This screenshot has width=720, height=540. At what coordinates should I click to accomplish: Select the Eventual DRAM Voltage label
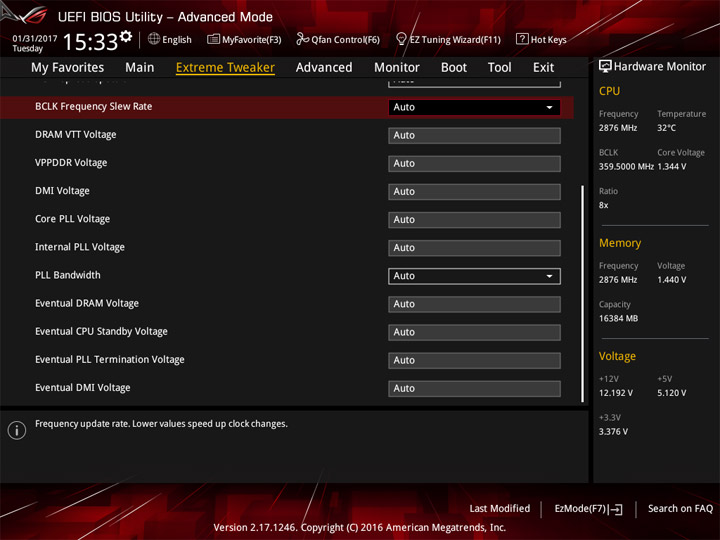click(87, 304)
